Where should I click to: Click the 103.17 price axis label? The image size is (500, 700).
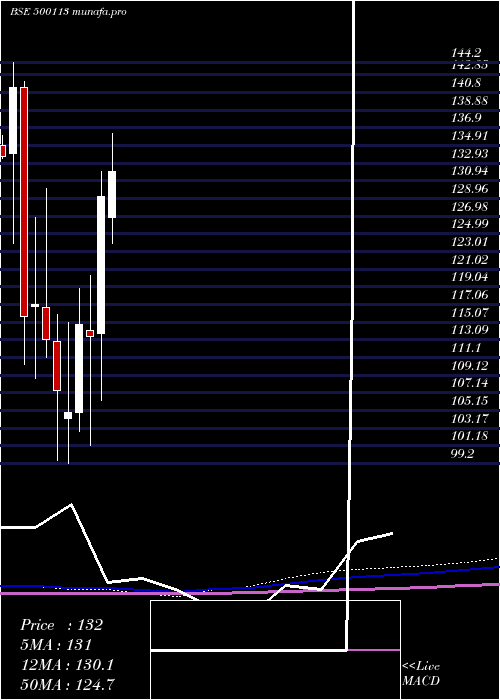[470, 419]
